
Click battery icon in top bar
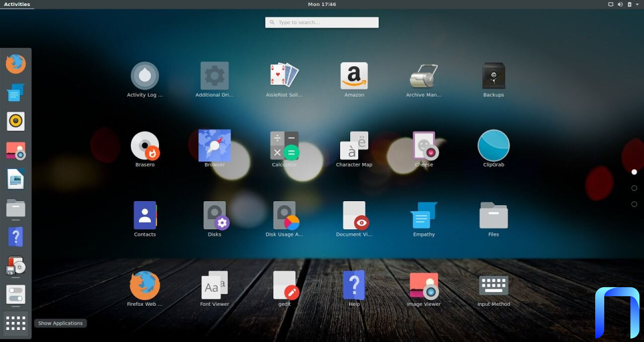629,5
